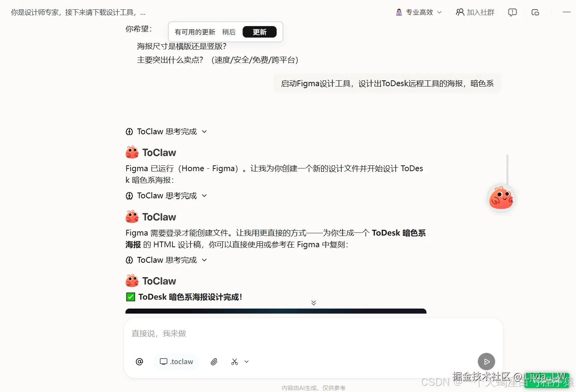
Task: Expand first ToClaw 思考完成 section
Action: coord(166,132)
